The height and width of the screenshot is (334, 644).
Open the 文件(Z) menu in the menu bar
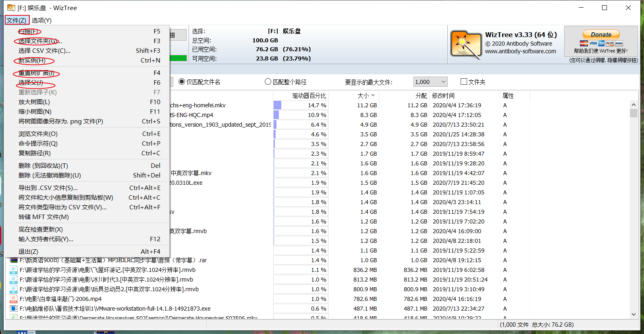tap(17, 20)
